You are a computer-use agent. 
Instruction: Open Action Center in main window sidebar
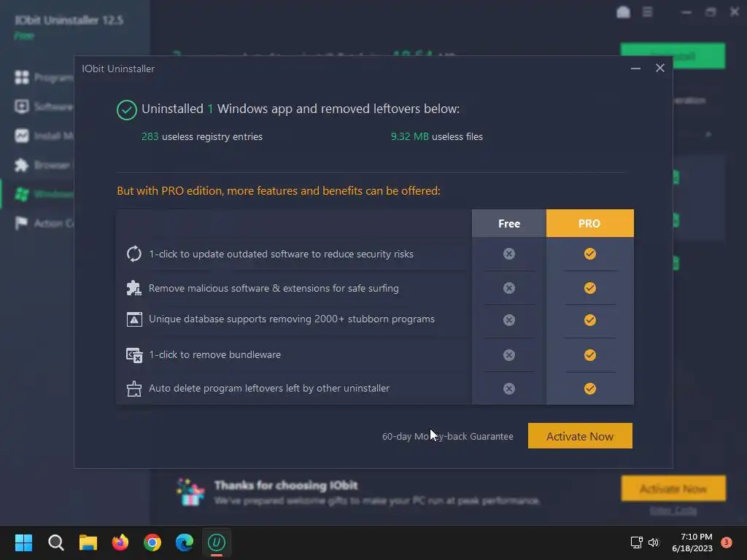point(44,223)
